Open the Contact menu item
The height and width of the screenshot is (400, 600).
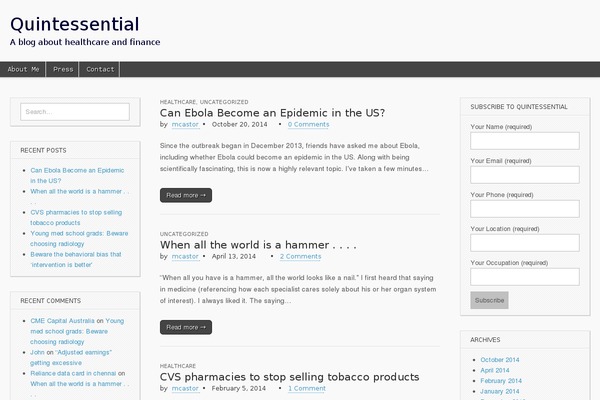pyautogui.click(x=100, y=69)
